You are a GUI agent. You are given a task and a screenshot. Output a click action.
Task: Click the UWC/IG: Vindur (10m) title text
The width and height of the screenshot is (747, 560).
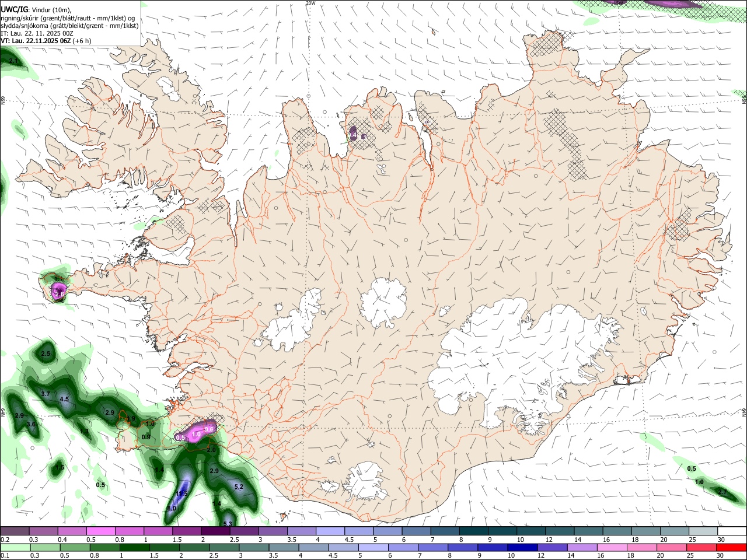pyautogui.click(x=36, y=10)
